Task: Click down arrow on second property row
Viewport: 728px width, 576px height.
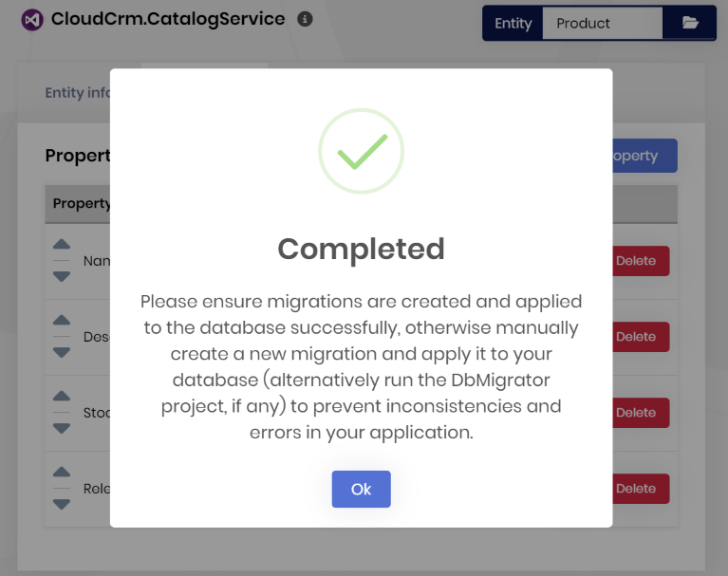Action: coord(62,352)
